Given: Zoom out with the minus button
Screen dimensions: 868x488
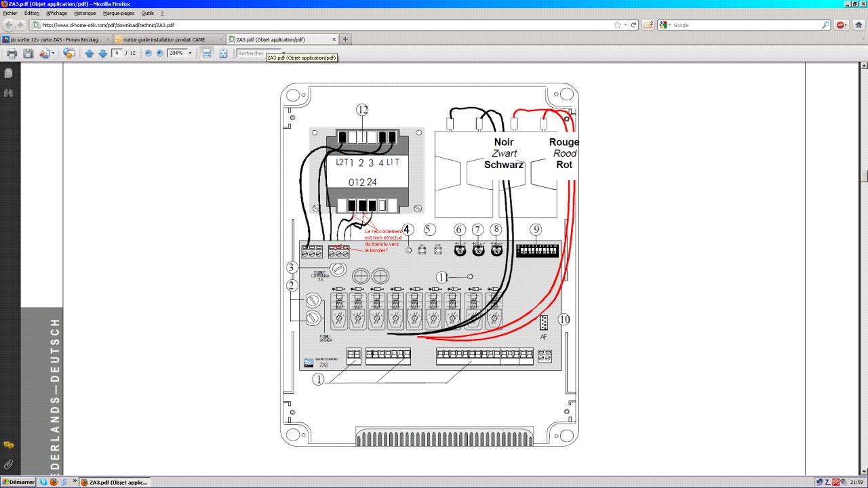Looking at the screenshot, I should [149, 53].
